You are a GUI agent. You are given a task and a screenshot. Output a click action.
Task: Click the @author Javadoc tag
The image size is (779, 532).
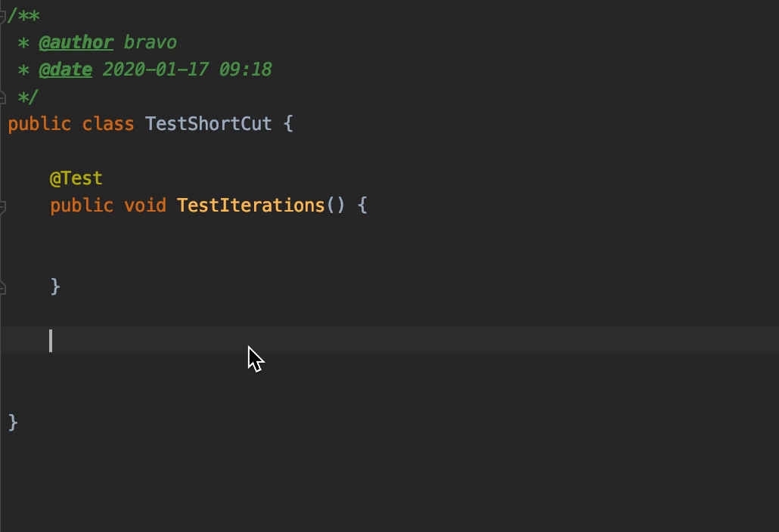pos(76,43)
